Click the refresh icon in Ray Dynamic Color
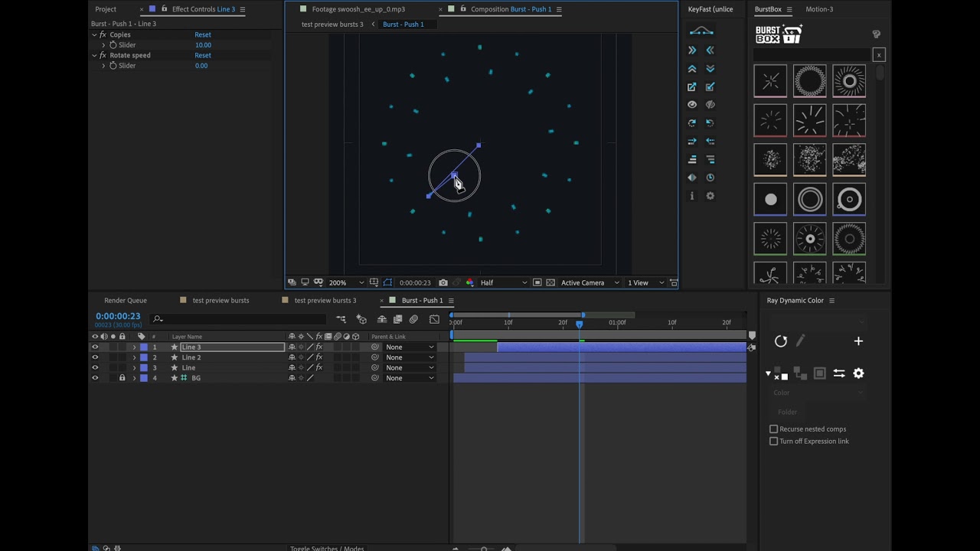 pyautogui.click(x=781, y=341)
